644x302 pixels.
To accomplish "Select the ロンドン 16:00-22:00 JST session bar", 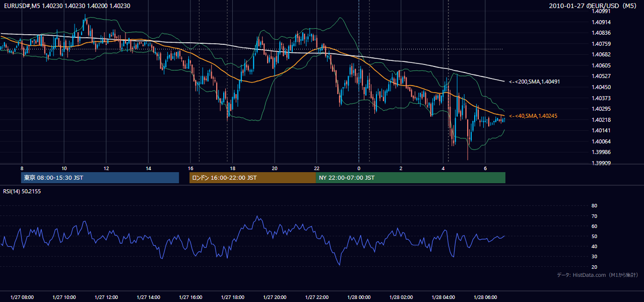I will [x=252, y=178].
